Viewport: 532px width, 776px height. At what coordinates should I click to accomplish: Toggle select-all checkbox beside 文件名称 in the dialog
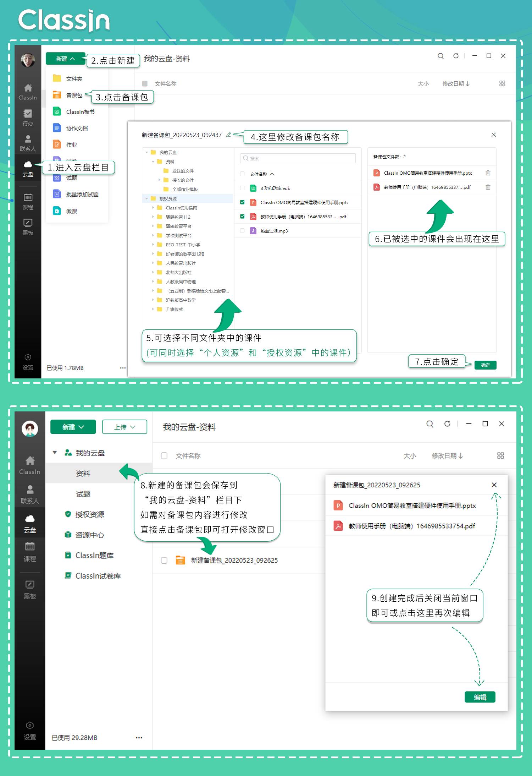pyautogui.click(x=242, y=174)
